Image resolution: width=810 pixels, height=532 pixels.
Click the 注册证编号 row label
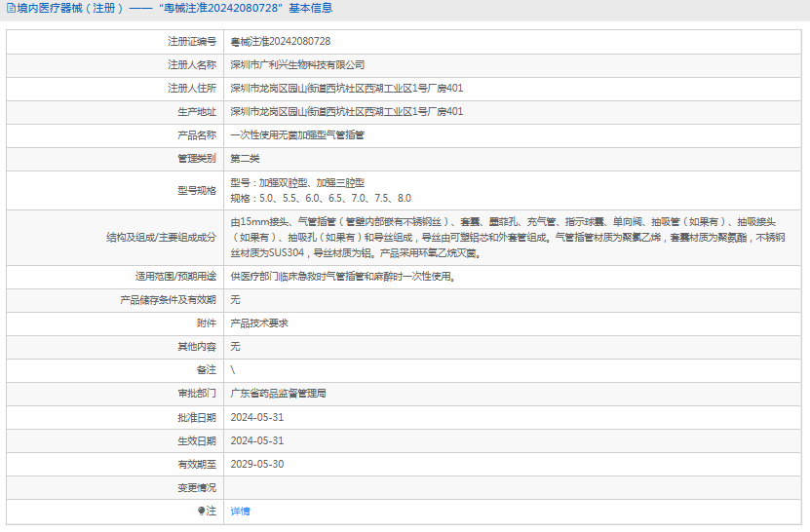tap(192, 41)
